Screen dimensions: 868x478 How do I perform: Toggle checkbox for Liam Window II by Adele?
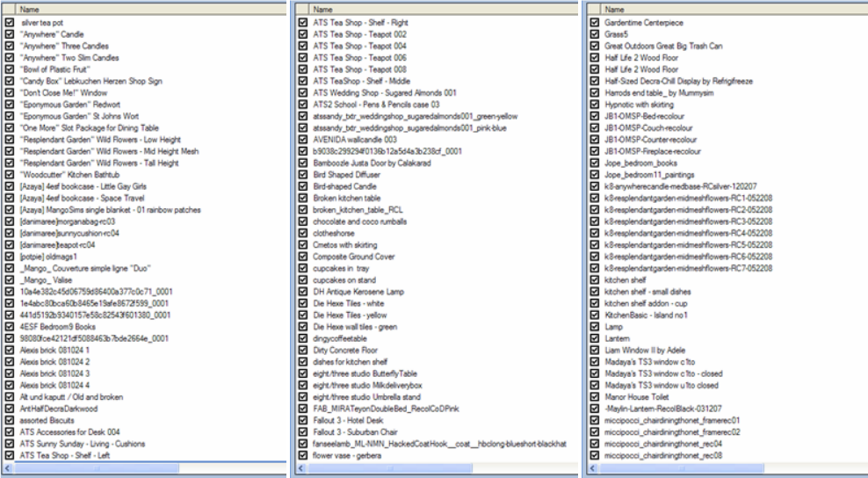pos(595,350)
